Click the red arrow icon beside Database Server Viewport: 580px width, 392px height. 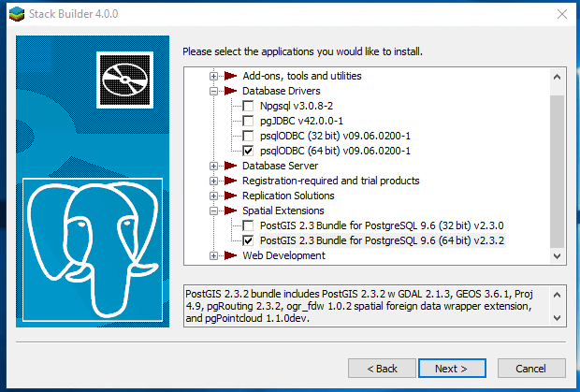pos(230,166)
